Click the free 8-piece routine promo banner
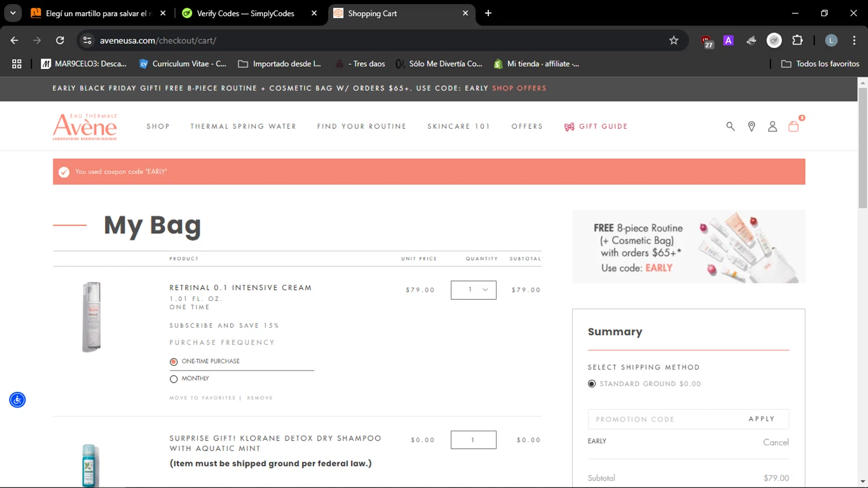Viewport: 868px width, 488px height. click(x=689, y=247)
